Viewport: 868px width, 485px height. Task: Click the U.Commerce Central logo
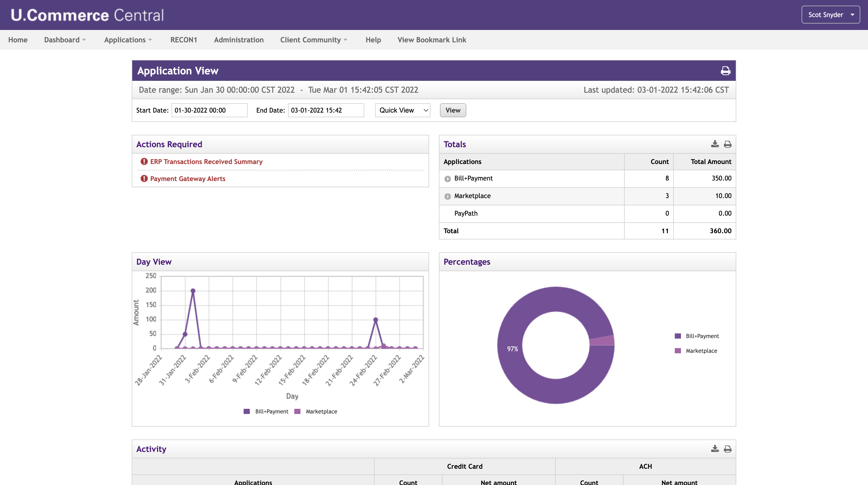(x=87, y=14)
